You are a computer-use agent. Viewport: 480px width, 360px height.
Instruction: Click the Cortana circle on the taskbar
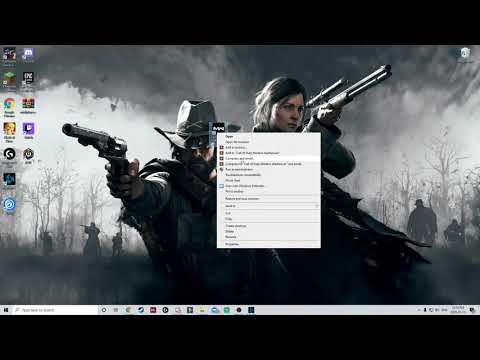pyautogui.click(x=104, y=310)
